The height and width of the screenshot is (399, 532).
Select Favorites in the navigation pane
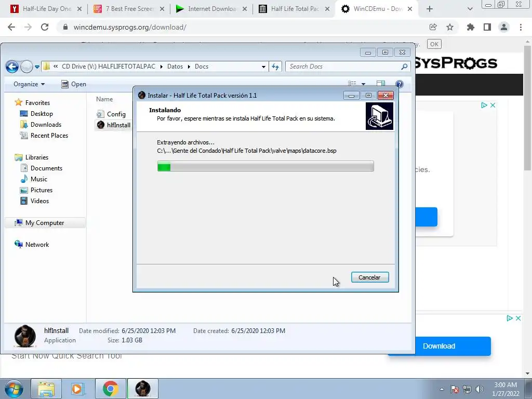tap(33, 102)
